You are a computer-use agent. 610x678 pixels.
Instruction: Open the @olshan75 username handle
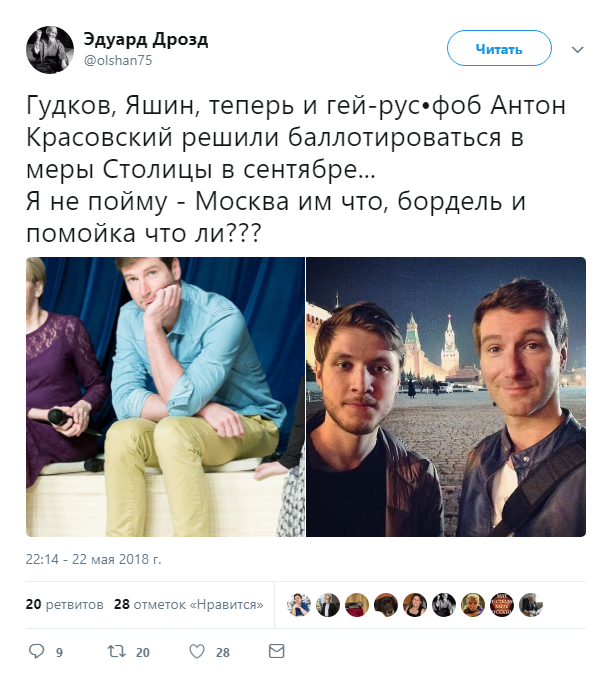118,60
